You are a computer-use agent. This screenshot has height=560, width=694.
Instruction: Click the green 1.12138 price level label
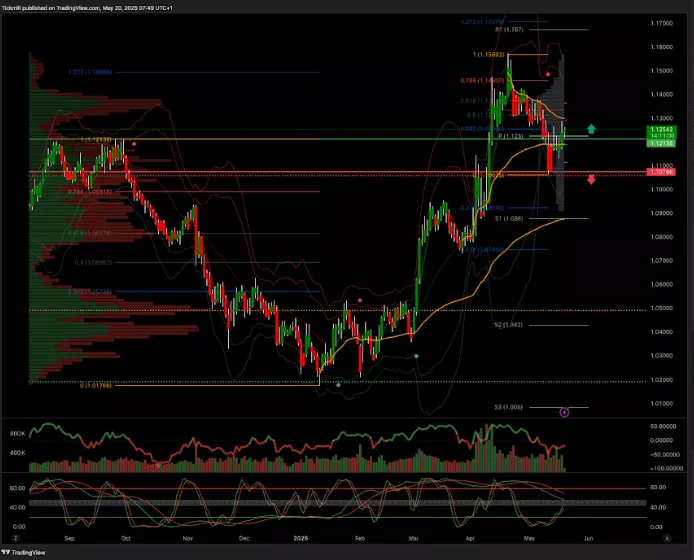coord(660,144)
